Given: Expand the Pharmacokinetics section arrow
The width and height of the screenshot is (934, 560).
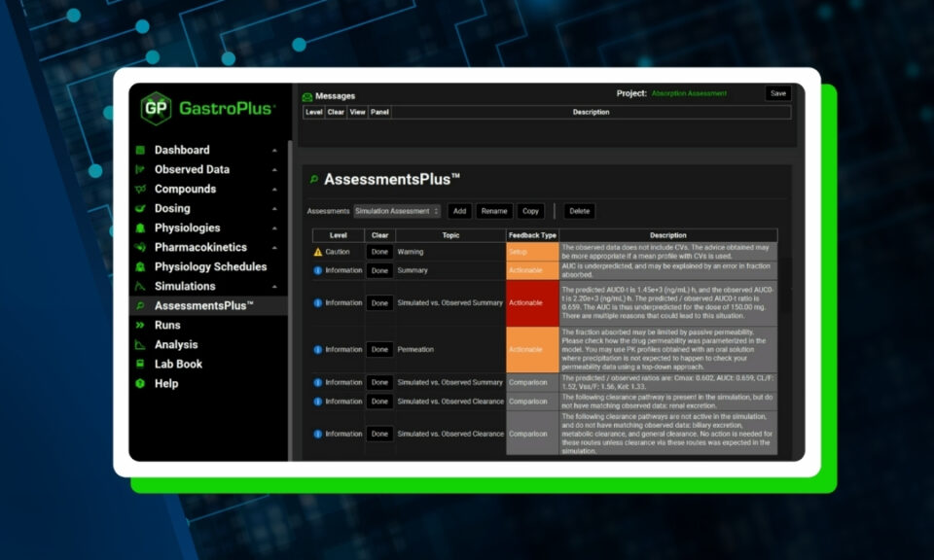Looking at the screenshot, I should [274, 248].
